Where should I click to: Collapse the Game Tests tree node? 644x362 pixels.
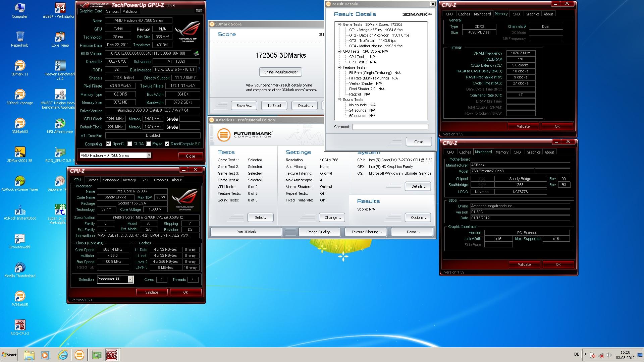click(x=339, y=24)
